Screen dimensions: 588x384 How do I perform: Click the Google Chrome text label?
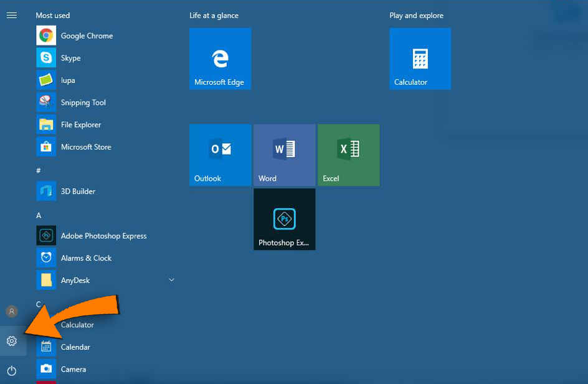click(87, 36)
